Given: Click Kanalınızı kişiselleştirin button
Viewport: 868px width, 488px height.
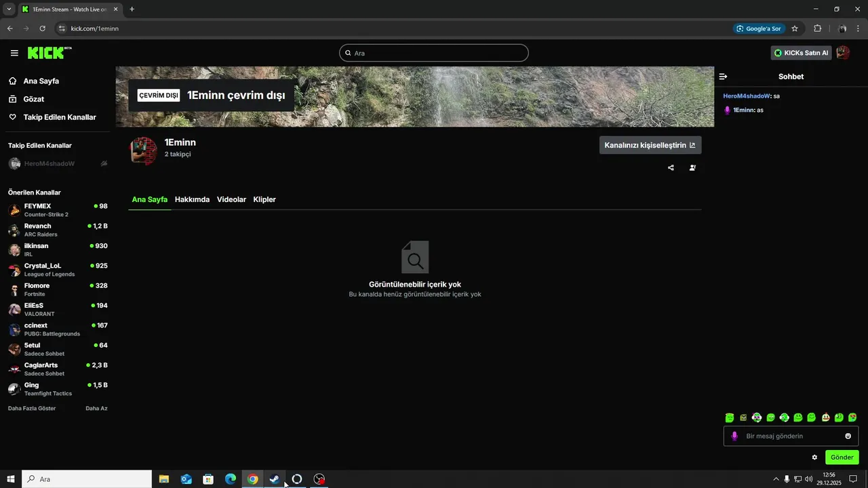Looking at the screenshot, I should (x=650, y=145).
